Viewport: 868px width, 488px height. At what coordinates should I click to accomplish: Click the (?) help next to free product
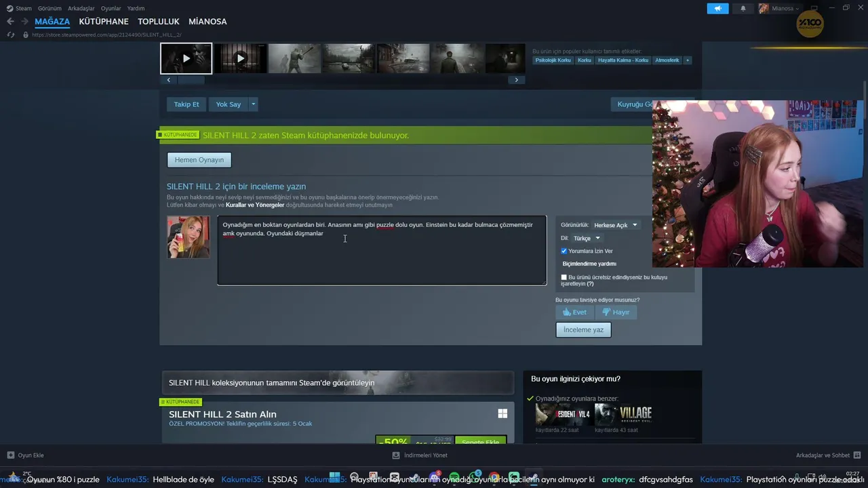pos(590,284)
